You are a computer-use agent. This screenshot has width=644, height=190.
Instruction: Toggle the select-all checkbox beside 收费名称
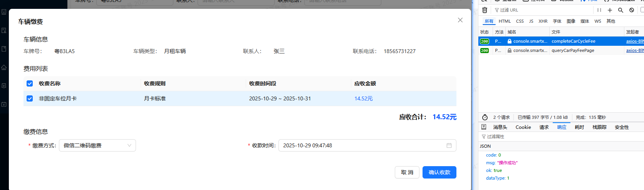click(x=30, y=83)
